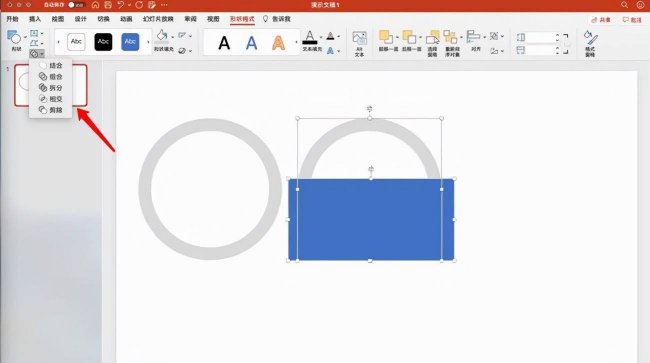650x363 pixels.
Task: Expand the Insert Shapes dropdown arrow
Action: pyautogui.click(x=25, y=37)
